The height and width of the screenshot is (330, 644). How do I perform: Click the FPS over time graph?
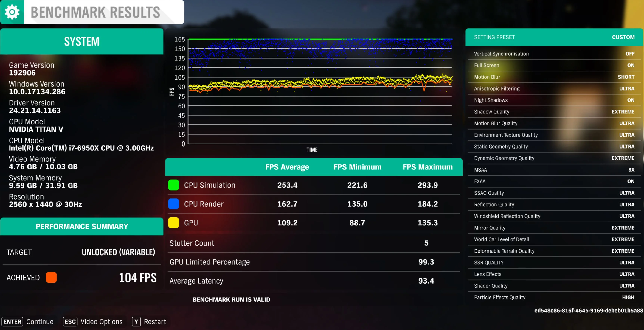click(320, 91)
